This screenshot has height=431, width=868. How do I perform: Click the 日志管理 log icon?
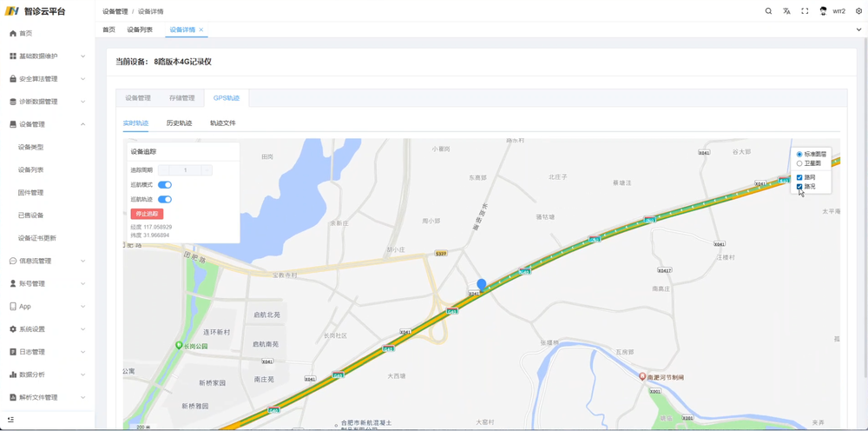tap(13, 351)
